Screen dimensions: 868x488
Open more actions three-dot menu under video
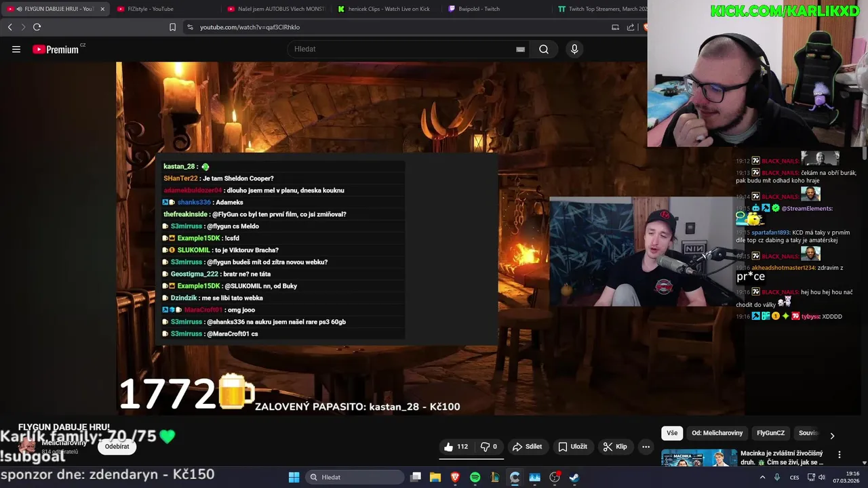coord(646,447)
